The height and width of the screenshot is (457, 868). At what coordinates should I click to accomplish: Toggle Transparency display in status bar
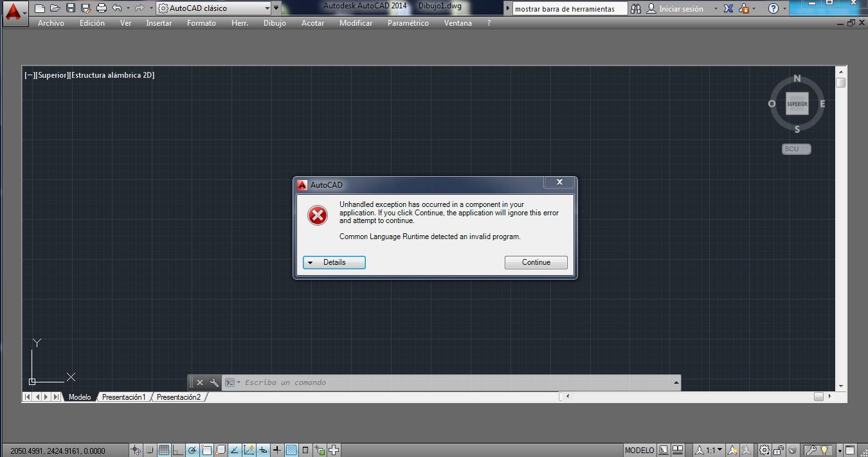(291, 450)
